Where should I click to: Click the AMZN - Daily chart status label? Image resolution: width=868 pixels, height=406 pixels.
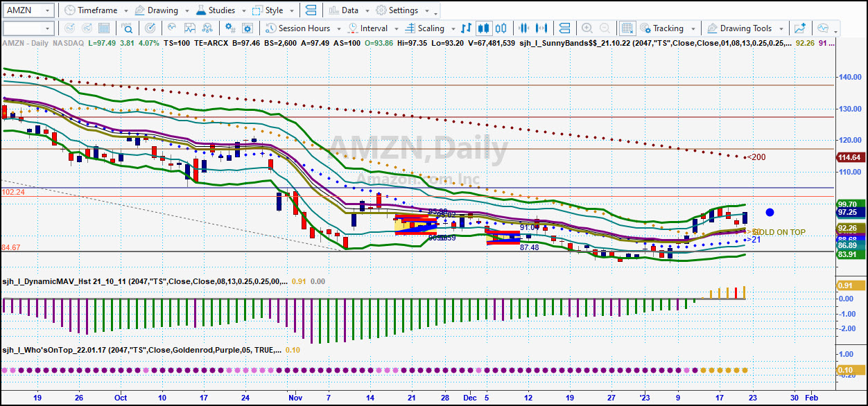click(x=25, y=43)
